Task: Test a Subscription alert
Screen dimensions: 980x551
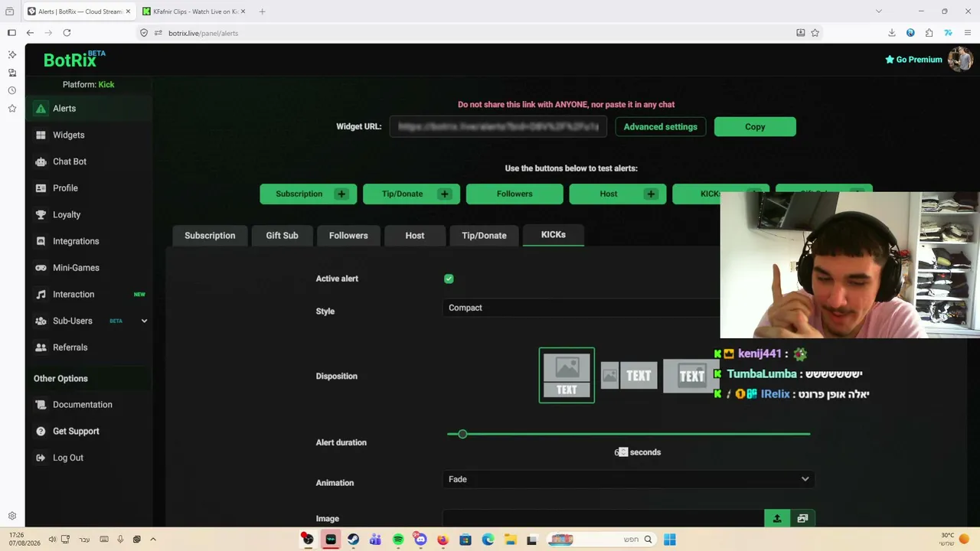Action: point(299,194)
